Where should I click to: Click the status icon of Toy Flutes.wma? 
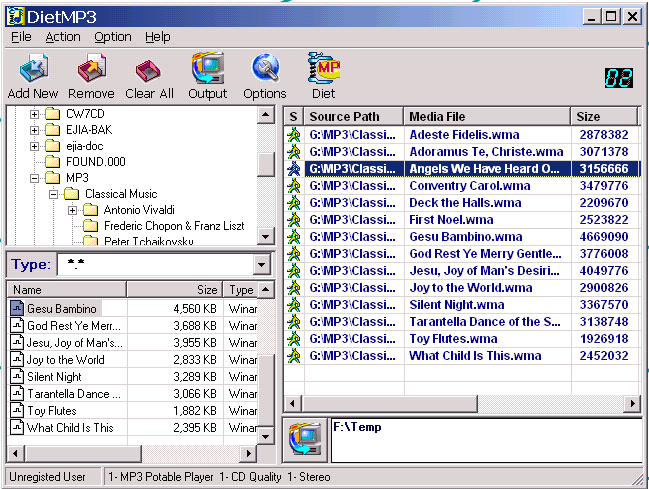pos(294,339)
